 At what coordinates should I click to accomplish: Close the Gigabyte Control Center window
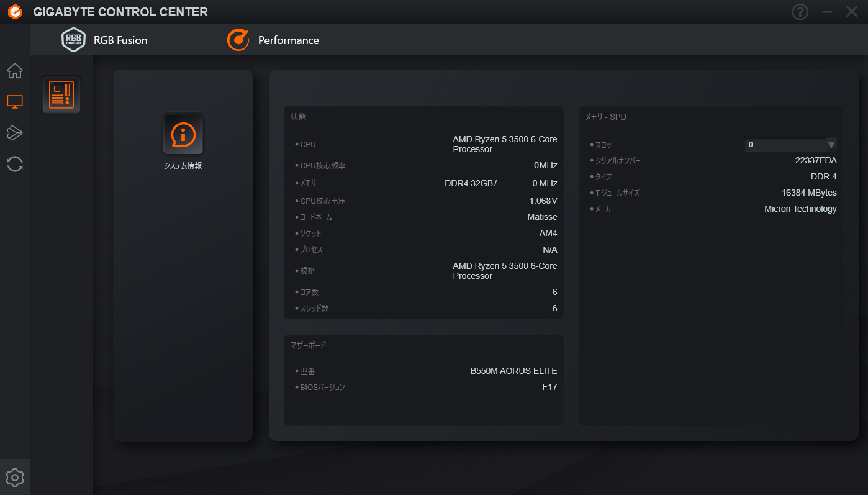pyautogui.click(x=852, y=12)
